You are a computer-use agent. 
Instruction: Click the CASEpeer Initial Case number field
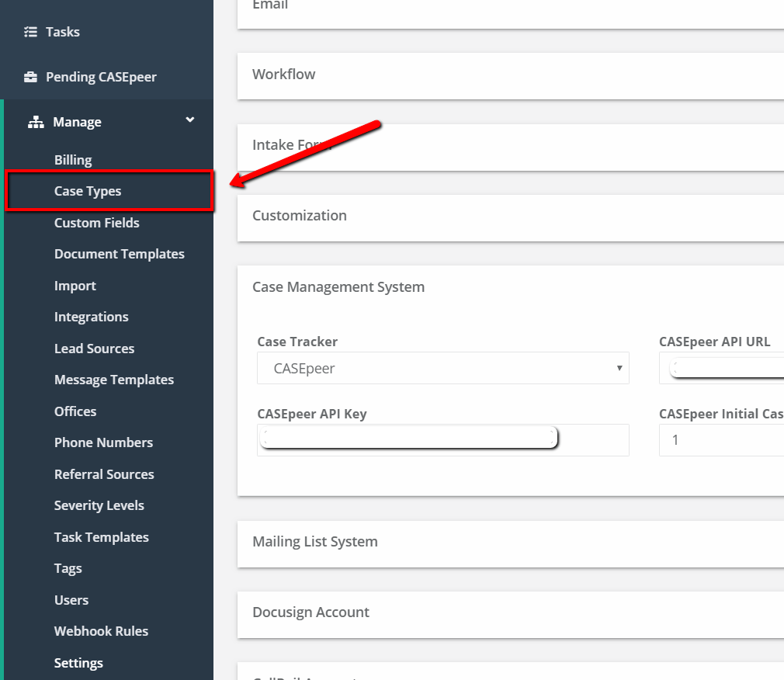[722, 440]
